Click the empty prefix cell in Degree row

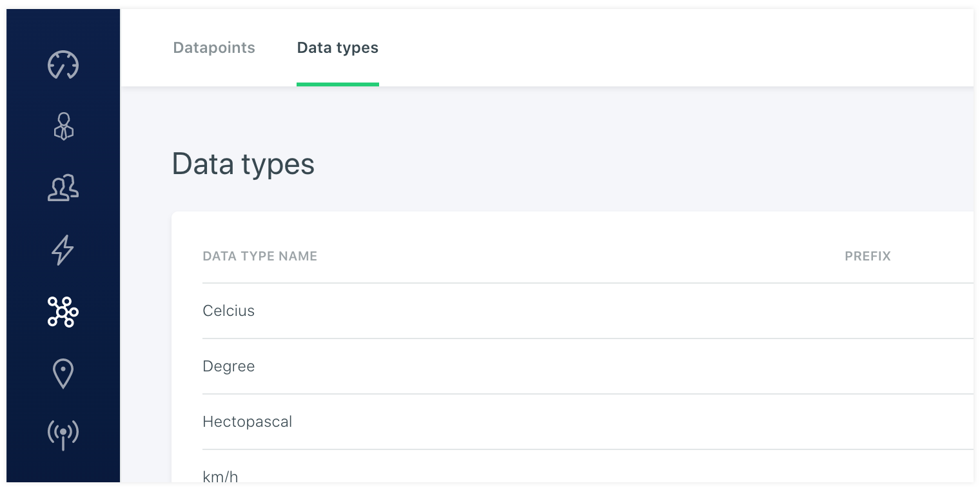point(867,366)
